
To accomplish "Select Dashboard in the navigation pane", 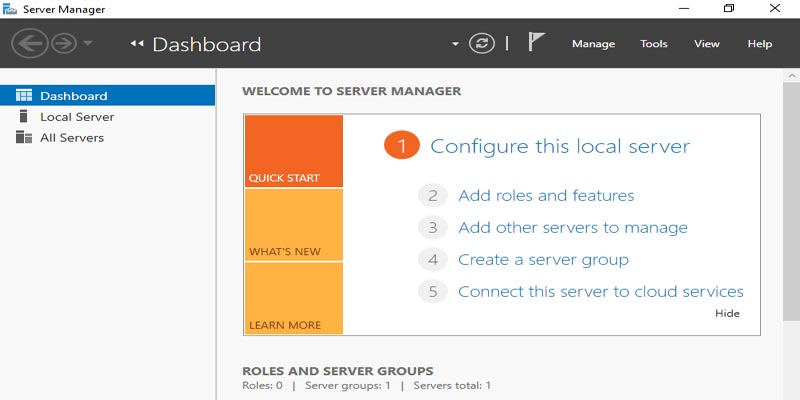I will click(107, 95).
